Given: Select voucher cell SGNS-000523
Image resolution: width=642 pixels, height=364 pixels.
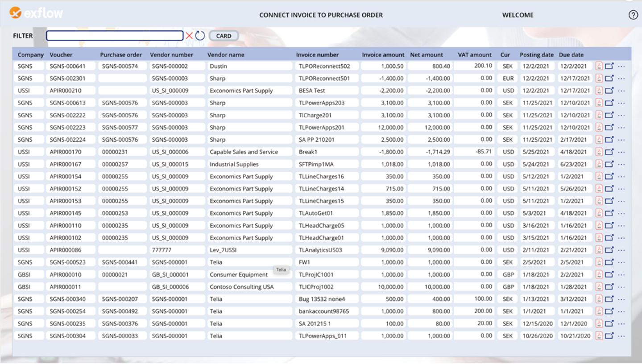Looking at the screenshot, I should coord(70,262).
